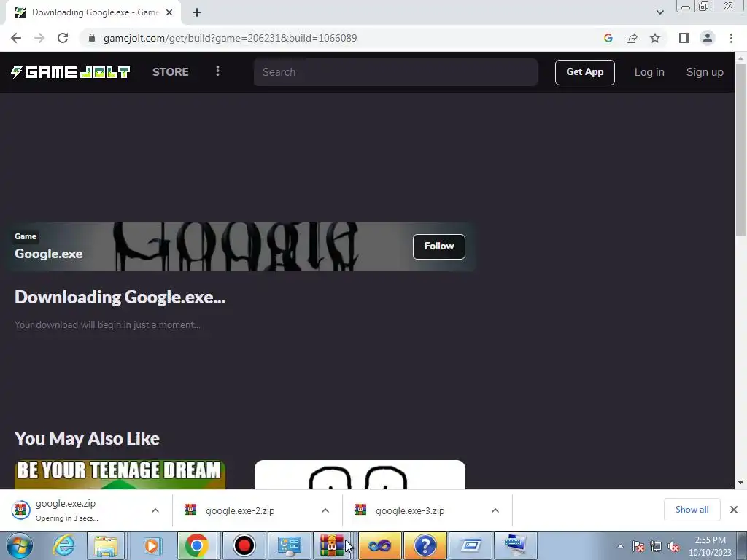The width and height of the screenshot is (747, 560).
Task: Open Chrome's three-dot menu
Action: coord(731,38)
